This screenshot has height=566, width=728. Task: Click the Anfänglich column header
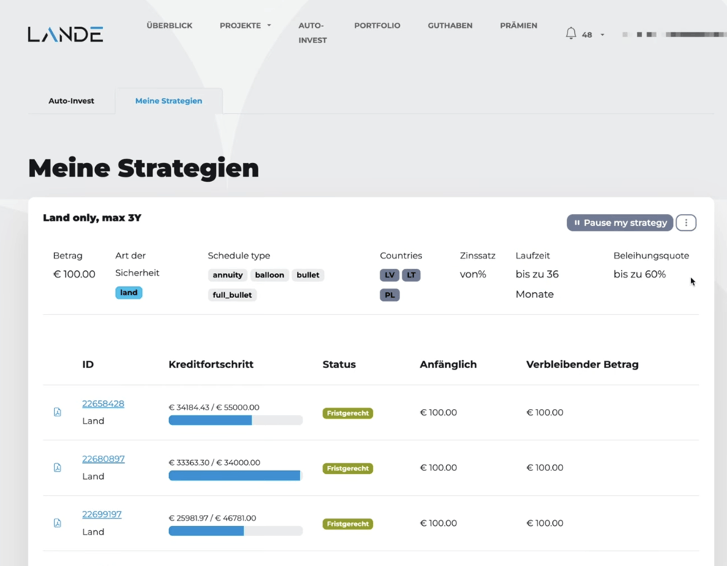tap(448, 364)
